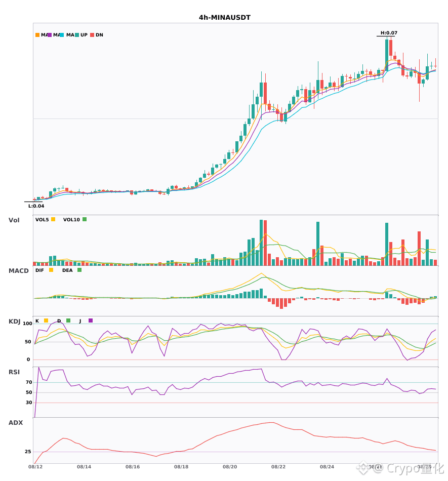Select the 08/12 date axis label

point(35,467)
